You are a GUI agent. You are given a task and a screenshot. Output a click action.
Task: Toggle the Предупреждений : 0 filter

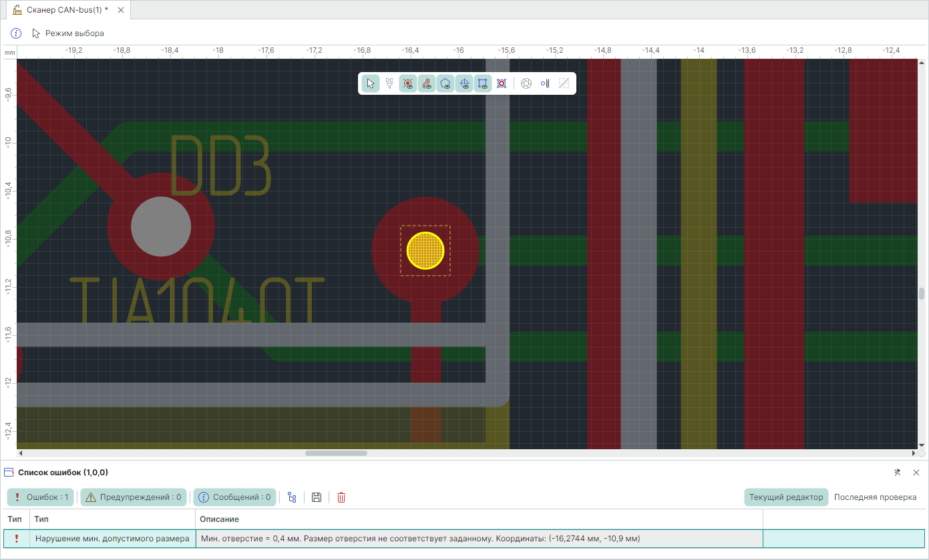(134, 497)
